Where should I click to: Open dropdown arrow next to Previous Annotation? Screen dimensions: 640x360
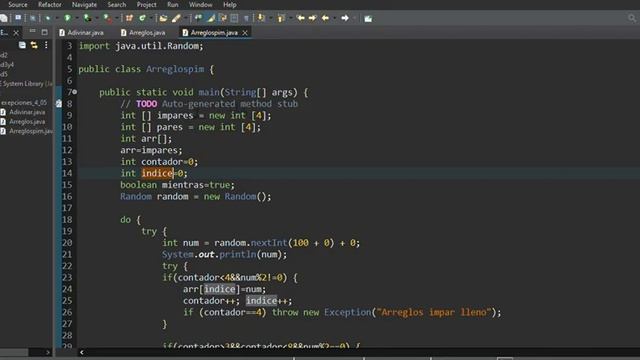[291, 18]
